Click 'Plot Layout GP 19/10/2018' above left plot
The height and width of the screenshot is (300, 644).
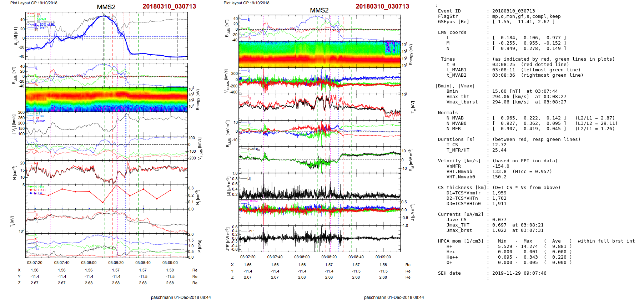(x=34, y=3)
